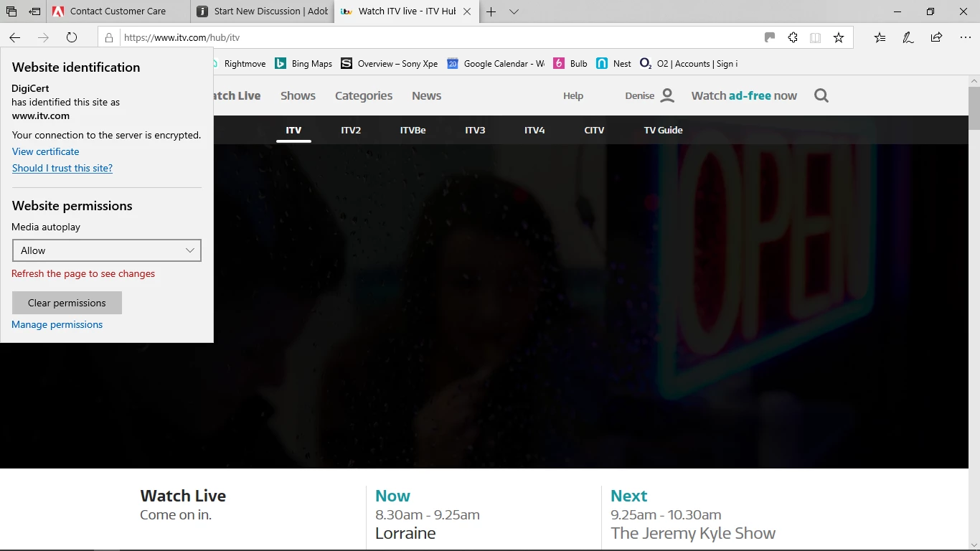Click the padlock site info icon

coord(110,38)
